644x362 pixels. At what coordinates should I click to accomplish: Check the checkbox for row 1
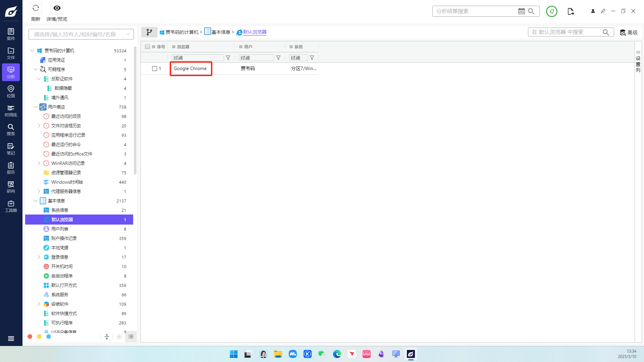pyautogui.click(x=155, y=68)
